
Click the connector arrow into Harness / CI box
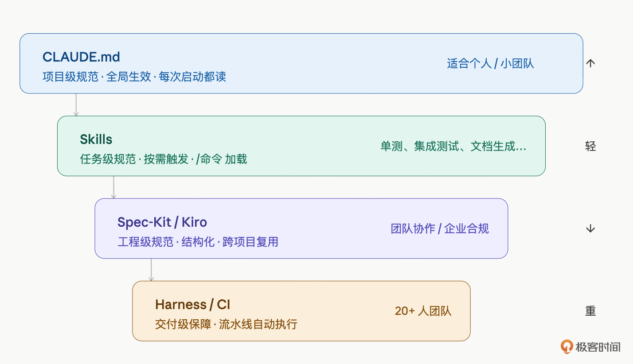tap(151, 270)
